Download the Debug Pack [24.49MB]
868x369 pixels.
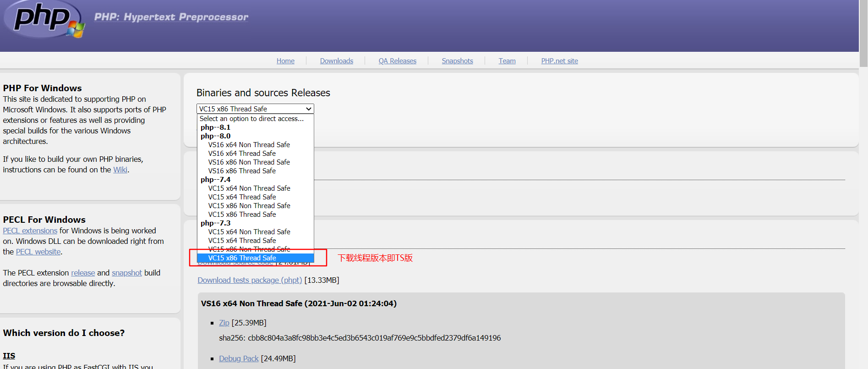click(239, 358)
